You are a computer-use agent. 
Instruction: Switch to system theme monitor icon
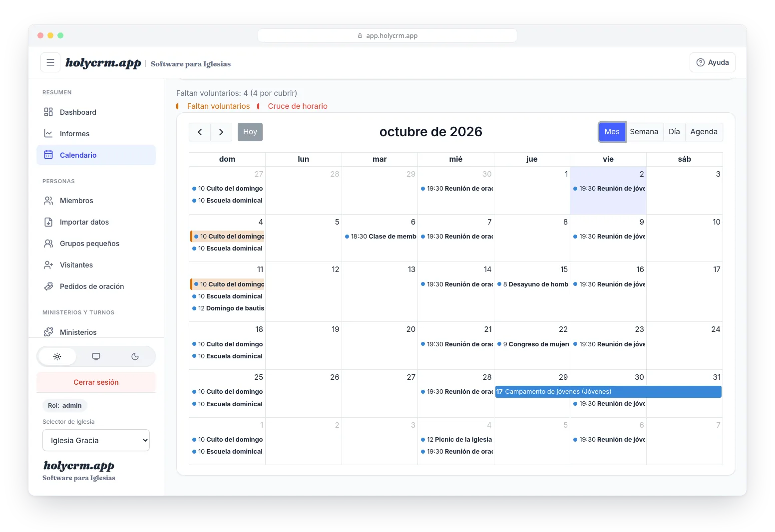96,356
